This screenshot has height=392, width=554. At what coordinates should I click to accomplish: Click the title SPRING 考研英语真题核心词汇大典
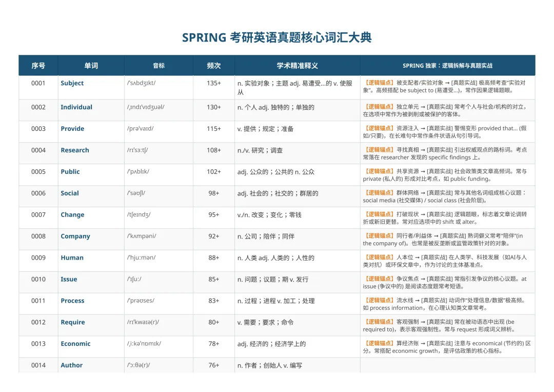click(x=276, y=37)
